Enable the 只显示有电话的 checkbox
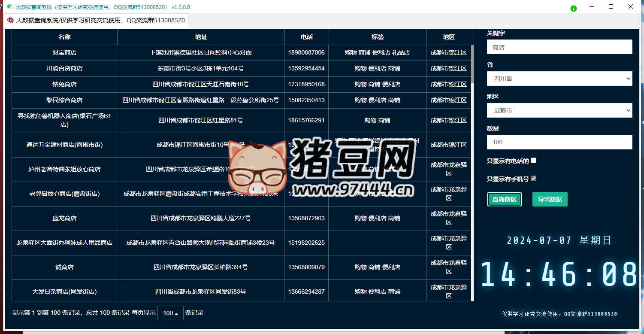This screenshot has height=334, width=644. pyautogui.click(x=533, y=161)
